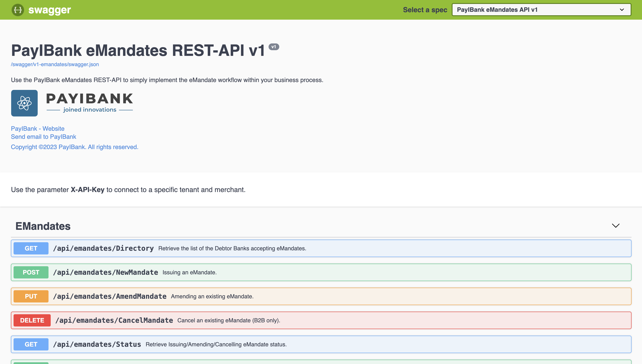642x364 pixels.
Task: Click the X-API-Key parameter text
Action: pyautogui.click(x=87, y=189)
